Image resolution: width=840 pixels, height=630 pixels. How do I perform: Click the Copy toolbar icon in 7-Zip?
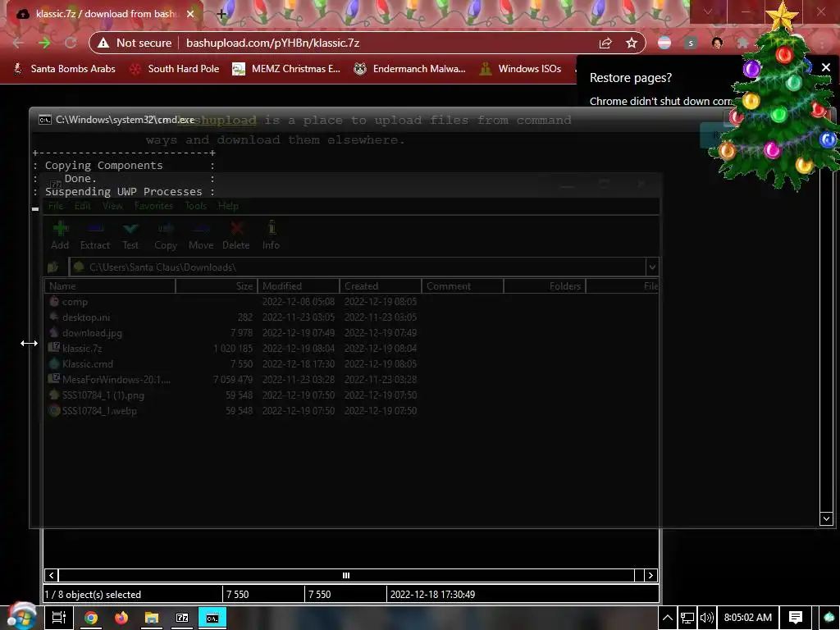(166, 229)
